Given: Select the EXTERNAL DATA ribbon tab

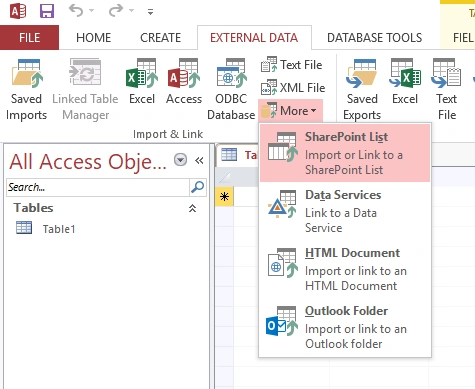Looking at the screenshot, I should coord(254,38).
